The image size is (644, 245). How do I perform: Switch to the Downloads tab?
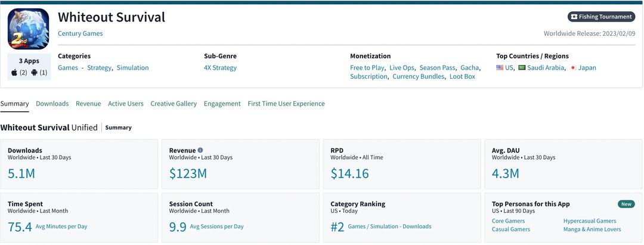pos(52,104)
